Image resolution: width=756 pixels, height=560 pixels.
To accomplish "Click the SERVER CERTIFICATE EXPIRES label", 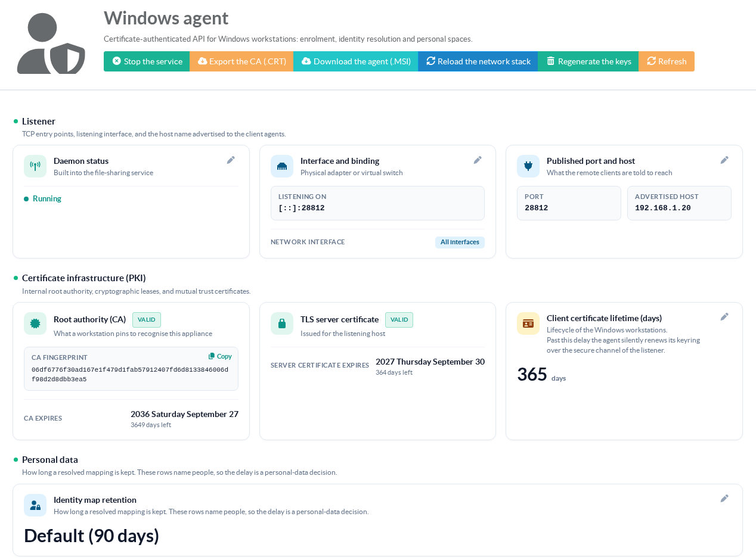I will point(320,365).
